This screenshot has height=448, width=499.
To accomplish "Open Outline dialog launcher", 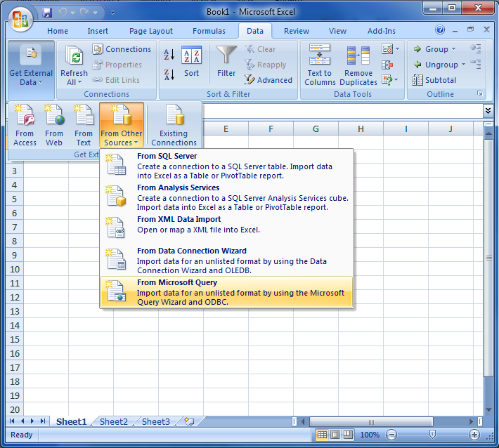I will 479,94.
